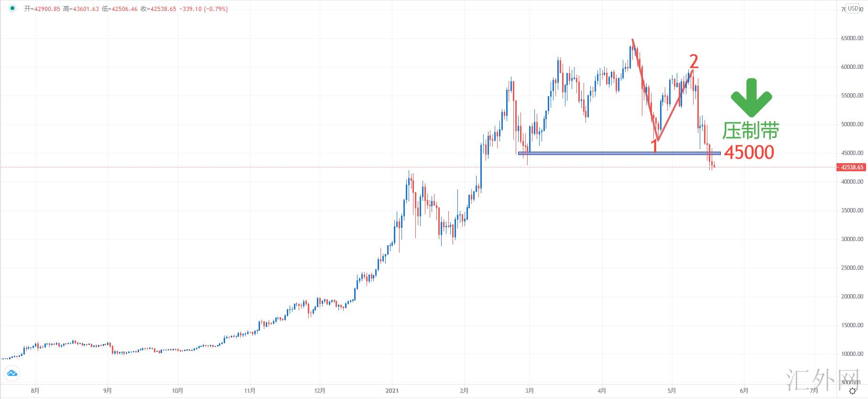This screenshot has width=868, height=399.
Task: Click the 65000.00 price scale label
Action: tap(852, 38)
